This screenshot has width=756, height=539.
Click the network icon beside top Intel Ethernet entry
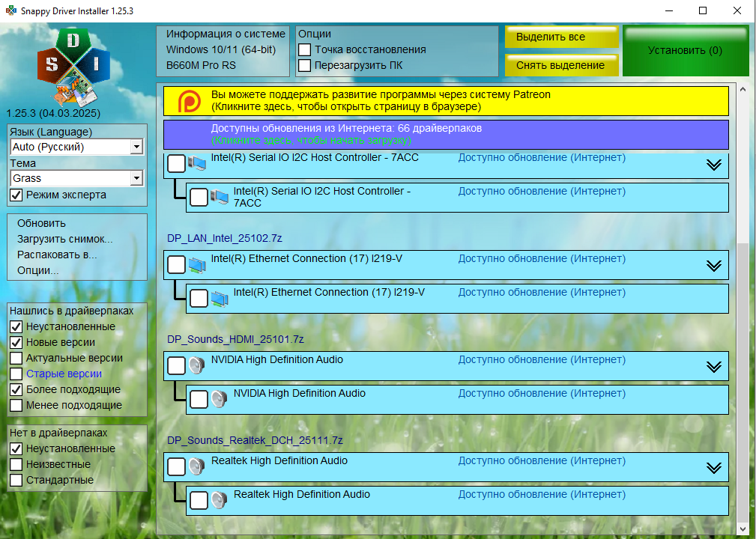click(197, 264)
